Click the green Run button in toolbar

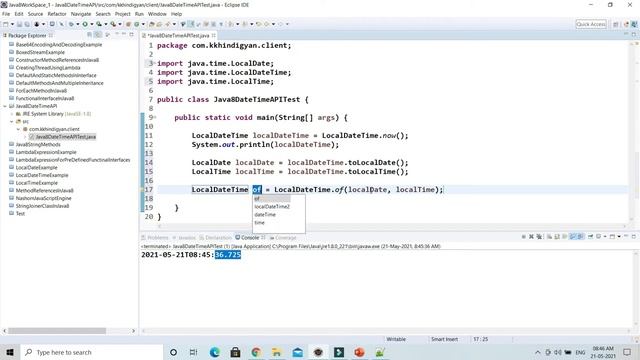85,24
